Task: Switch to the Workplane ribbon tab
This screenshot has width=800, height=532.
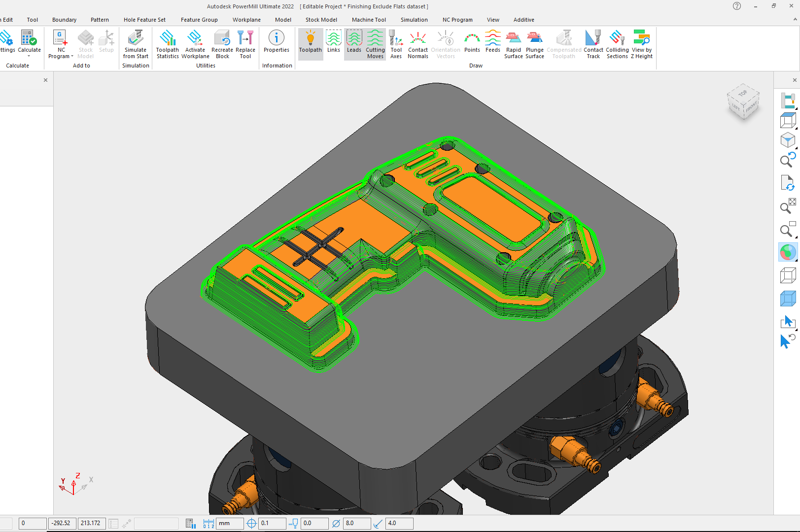Action: point(246,20)
